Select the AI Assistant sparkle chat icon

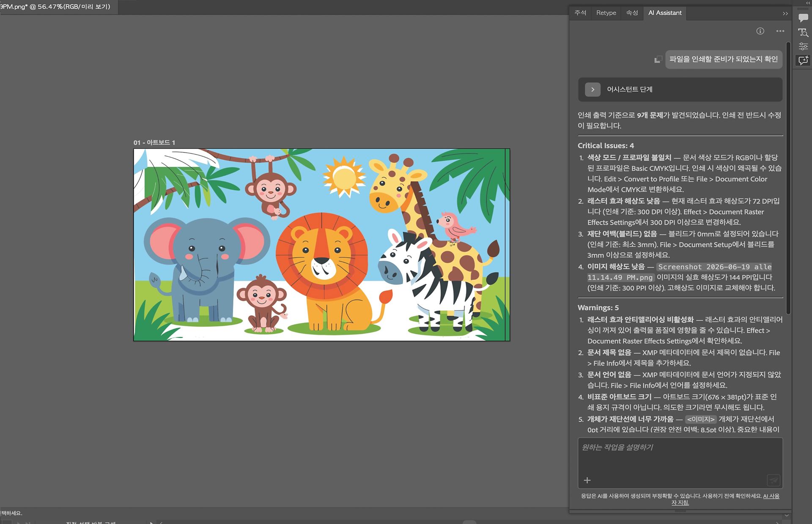click(803, 60)
